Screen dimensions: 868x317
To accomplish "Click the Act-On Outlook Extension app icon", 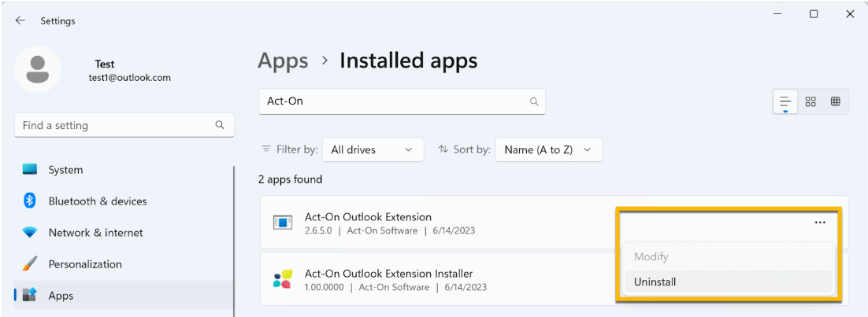I will (x=282, y=223).
